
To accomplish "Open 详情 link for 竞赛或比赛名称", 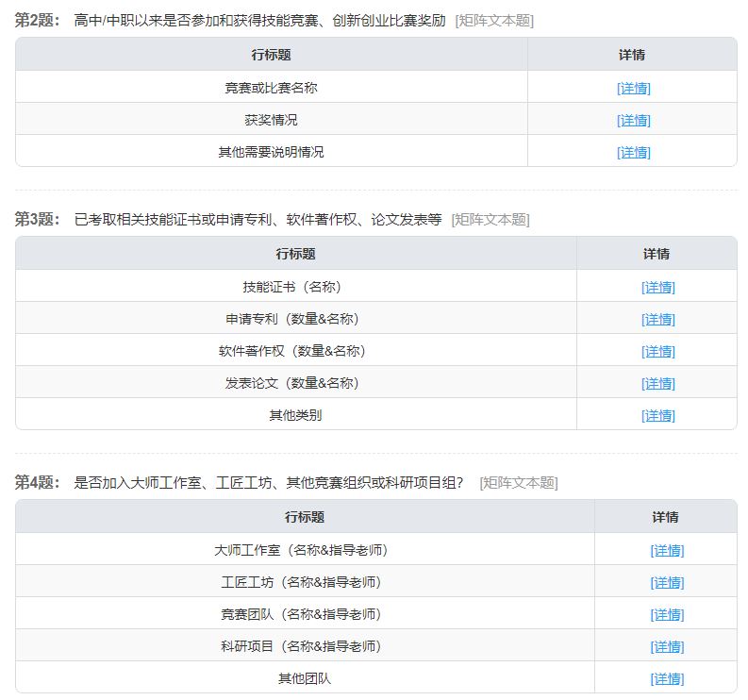I will click(x=633, y=88).
